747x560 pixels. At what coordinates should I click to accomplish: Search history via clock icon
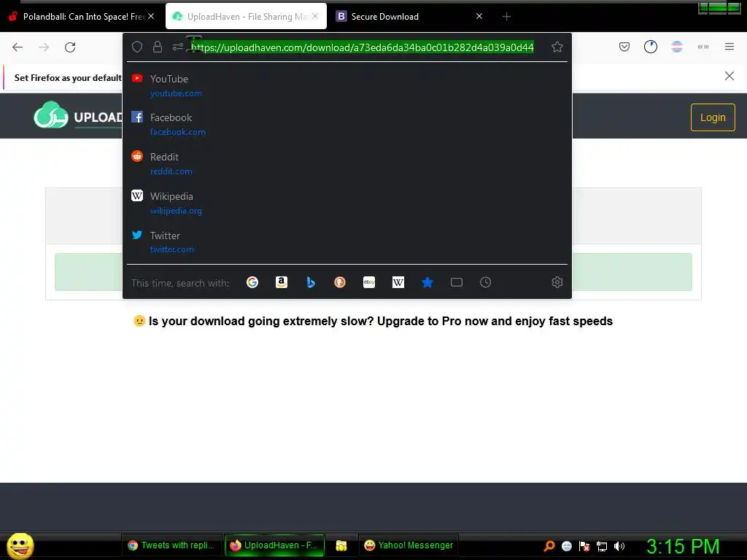click(x=485, y=282)
